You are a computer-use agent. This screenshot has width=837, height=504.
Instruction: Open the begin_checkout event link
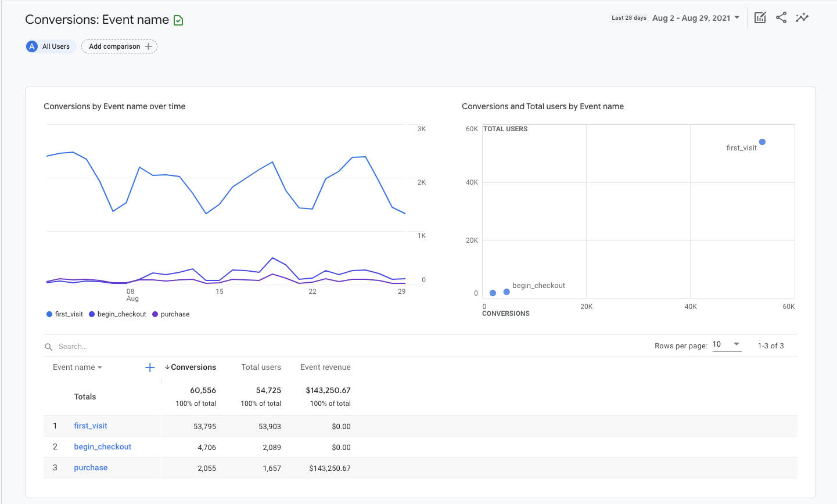pos(103,447)
